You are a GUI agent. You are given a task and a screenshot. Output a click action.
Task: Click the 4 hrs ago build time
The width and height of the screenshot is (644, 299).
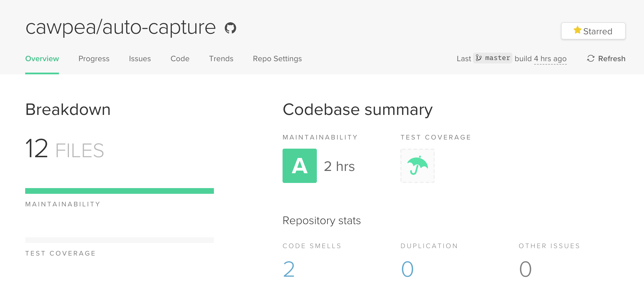pos(550,59)
